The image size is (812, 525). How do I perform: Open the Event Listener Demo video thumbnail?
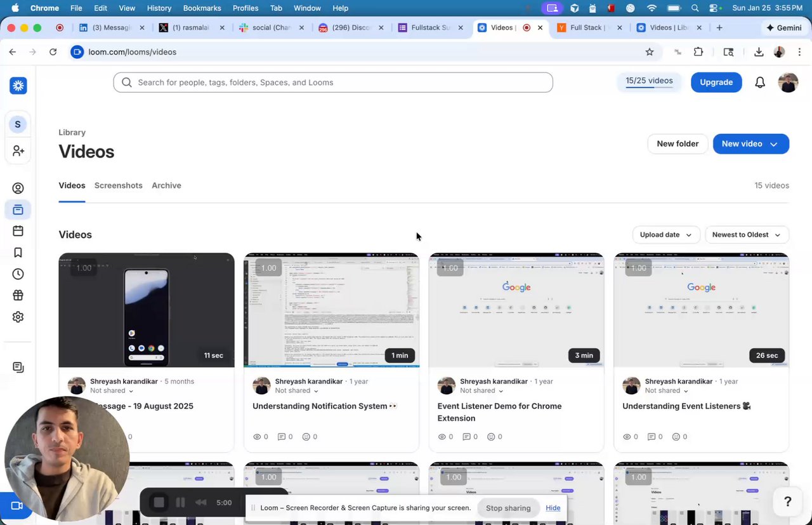pyautogui.click(x=516, y=310)
